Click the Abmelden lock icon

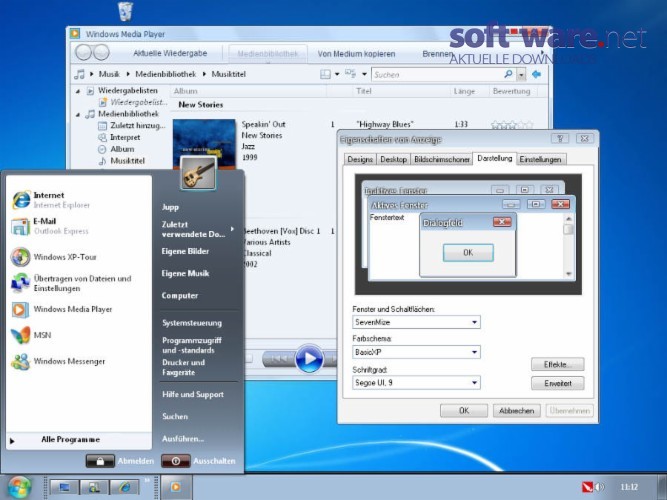pyautogui.click(x=100, y=461)
